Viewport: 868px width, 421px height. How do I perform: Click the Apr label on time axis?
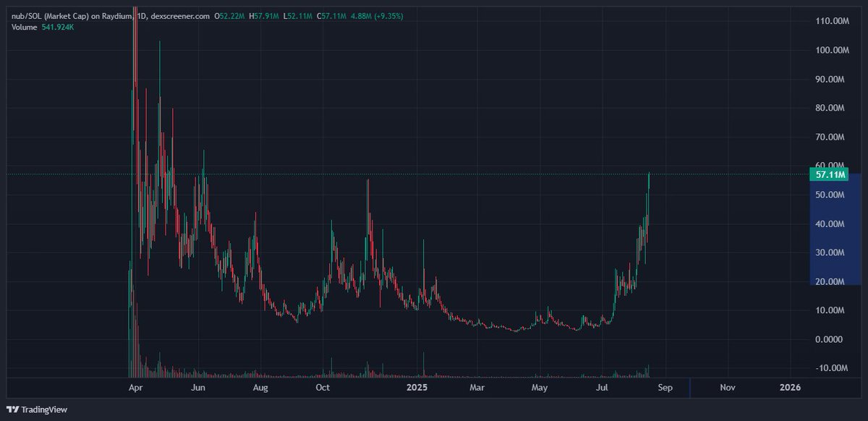tap(135, 388)
